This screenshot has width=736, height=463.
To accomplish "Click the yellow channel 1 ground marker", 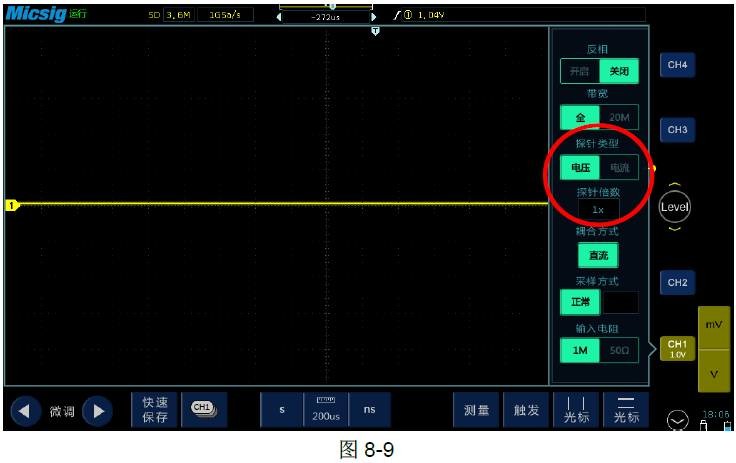I will 12,205.
